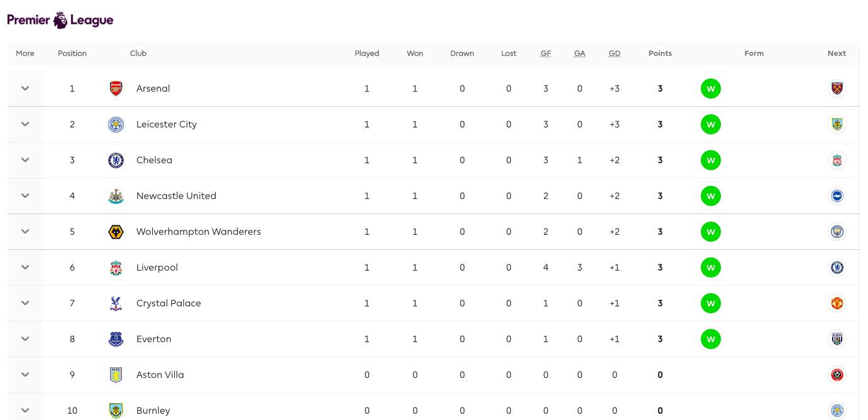Click the Wolverhampton Wanderers wolf crest
The width and height of the screenshot is (868, 420).
pos(116,232)
